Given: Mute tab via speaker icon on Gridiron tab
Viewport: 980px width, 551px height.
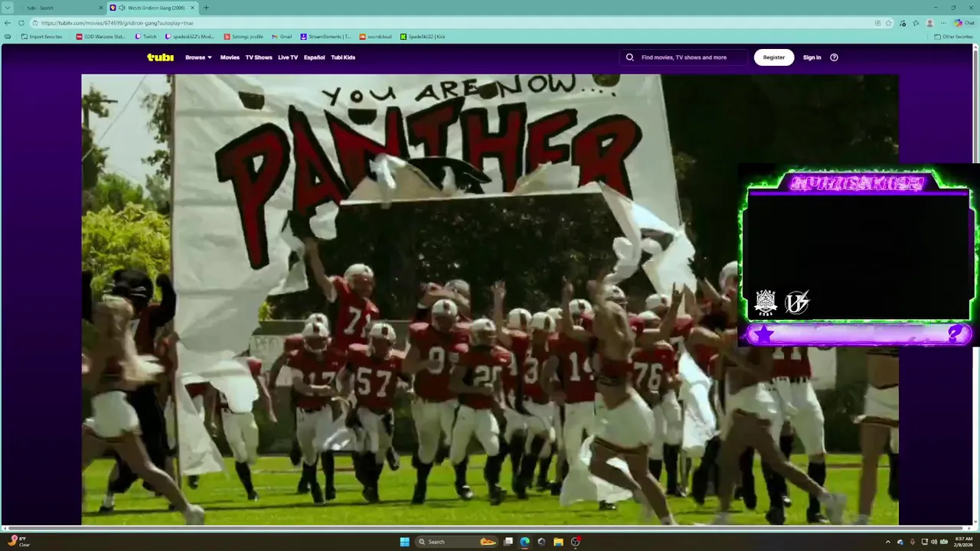Looking at the screenshot, I should (122, 8).
